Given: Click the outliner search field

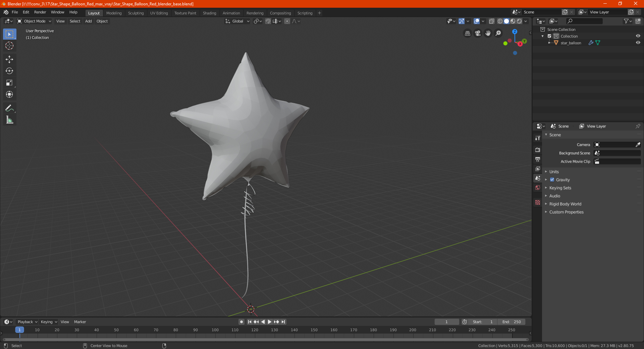Looking at the screenshot, I should pos(584,21).
